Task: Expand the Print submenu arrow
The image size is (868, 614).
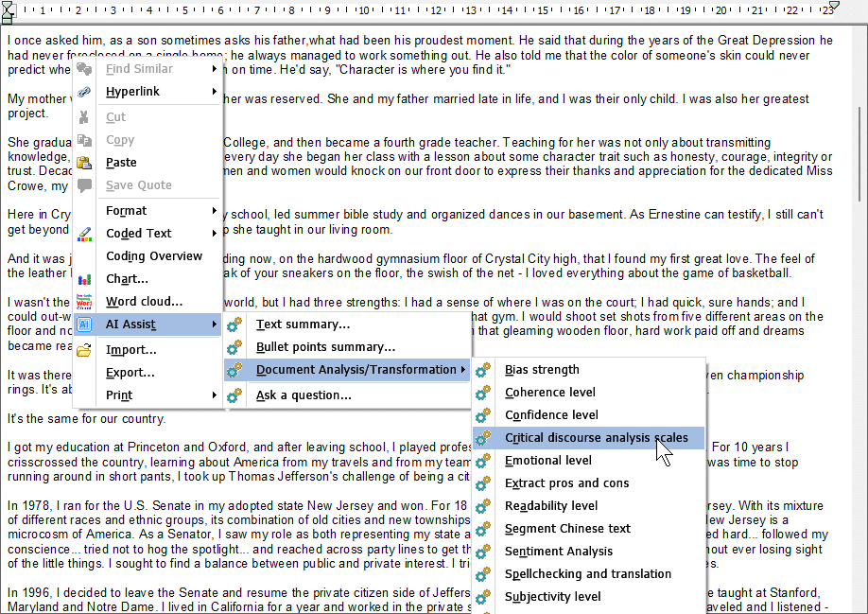Action: [215, 395]
